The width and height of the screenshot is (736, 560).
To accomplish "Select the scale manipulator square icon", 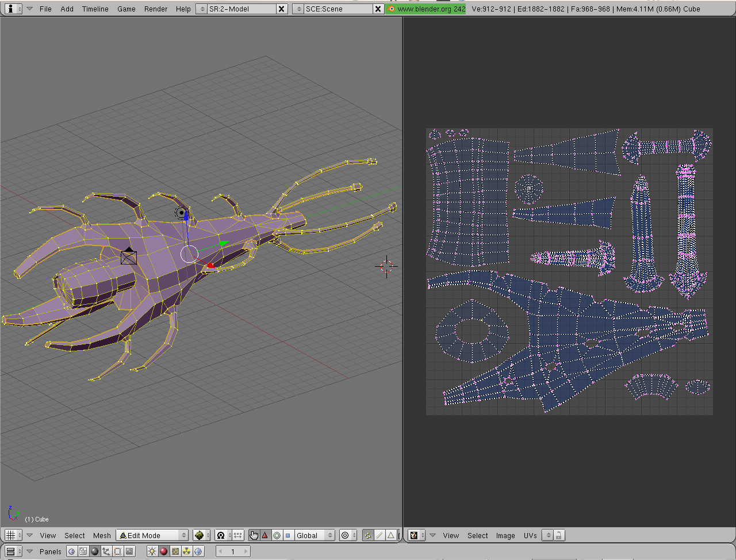I will pos(287,535).
